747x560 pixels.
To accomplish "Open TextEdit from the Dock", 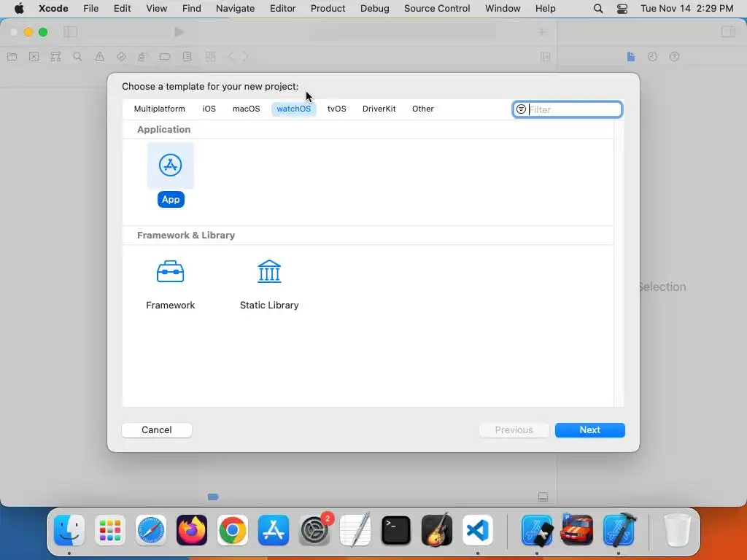I will [x=355, y=530].
